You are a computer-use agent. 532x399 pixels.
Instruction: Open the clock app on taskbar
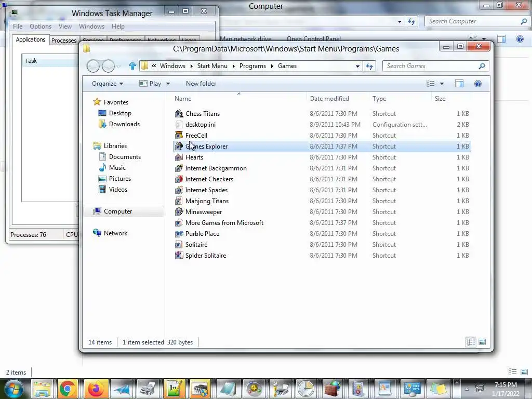[306, 389]
